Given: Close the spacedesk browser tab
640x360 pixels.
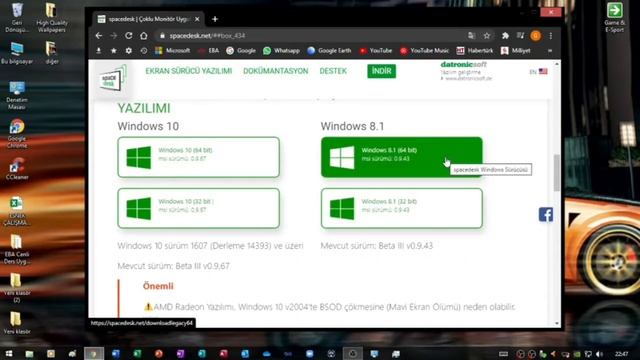Looking at the screenshot, I should click(197, 19).
